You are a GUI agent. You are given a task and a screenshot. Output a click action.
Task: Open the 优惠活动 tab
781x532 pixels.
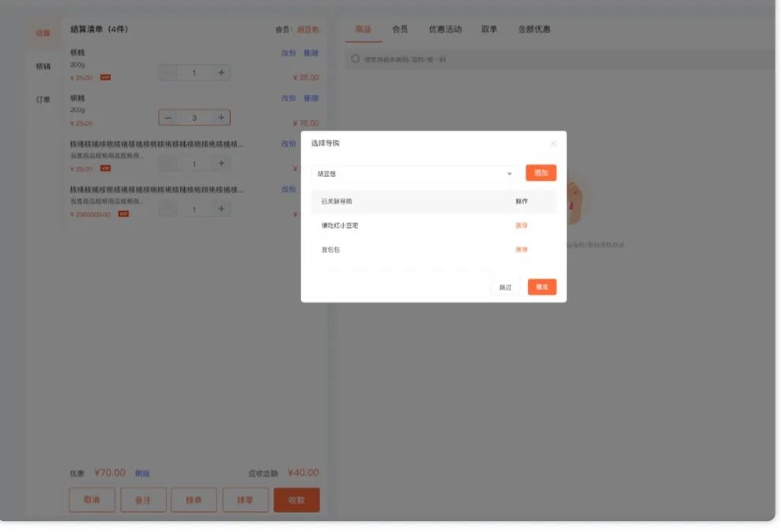click(445, 29)
